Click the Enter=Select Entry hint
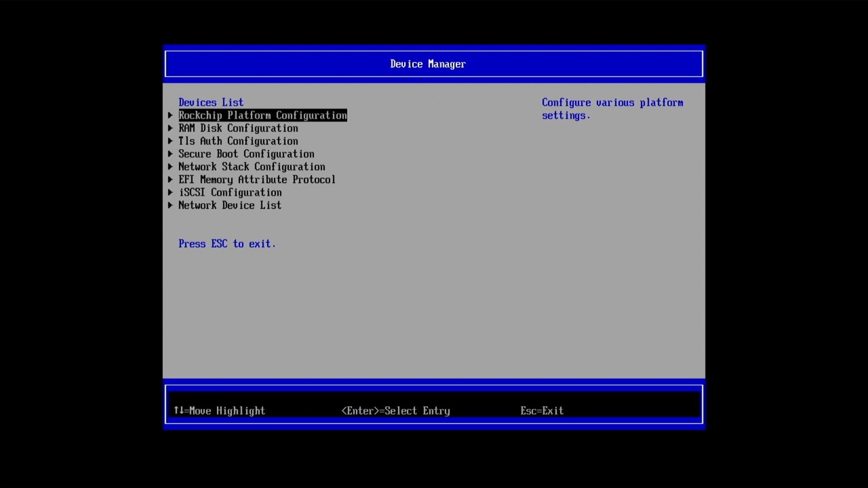Viewport: 868px width, 488px height. pos(396,411)
